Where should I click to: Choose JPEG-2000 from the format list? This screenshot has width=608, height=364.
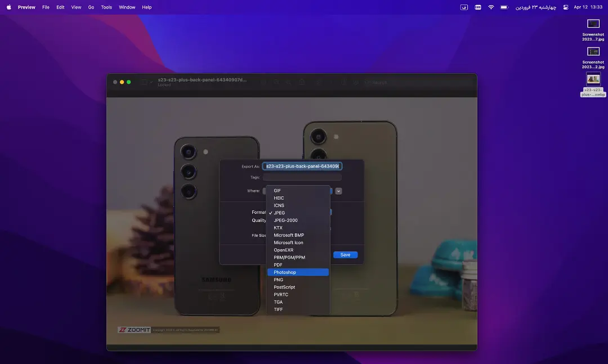pos(298,220)
